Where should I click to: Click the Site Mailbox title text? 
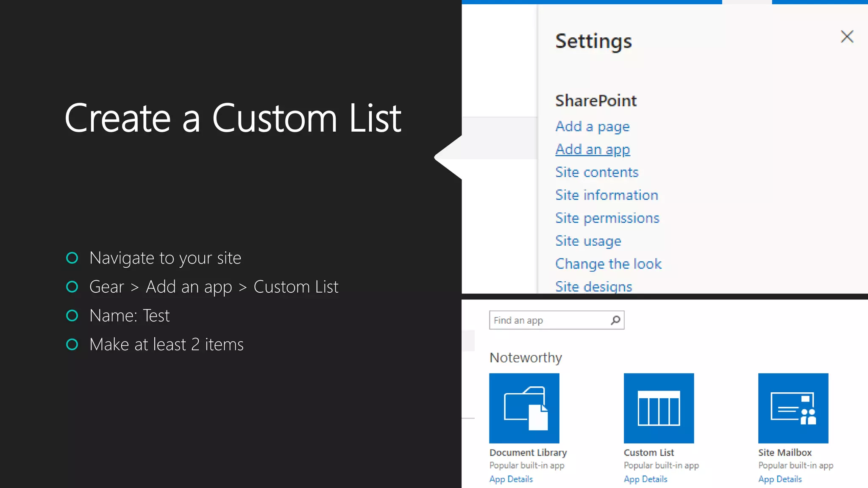(785, 453)
